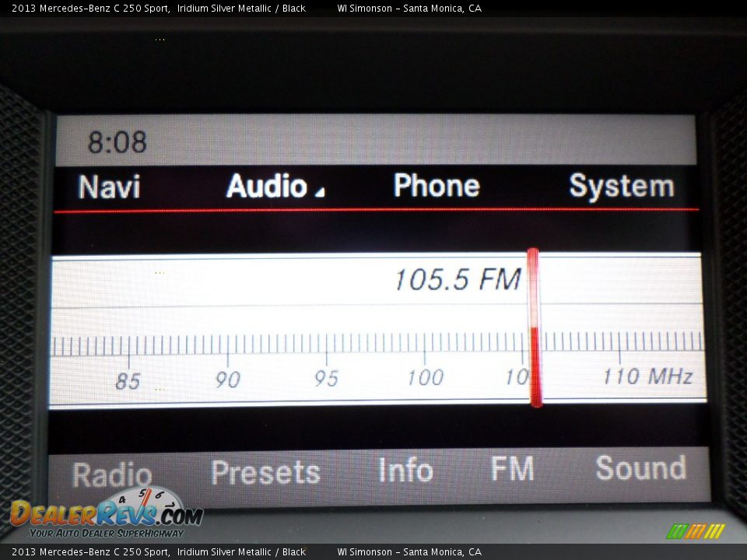Tune to the 85 mark on dial

tap(128, 380)
